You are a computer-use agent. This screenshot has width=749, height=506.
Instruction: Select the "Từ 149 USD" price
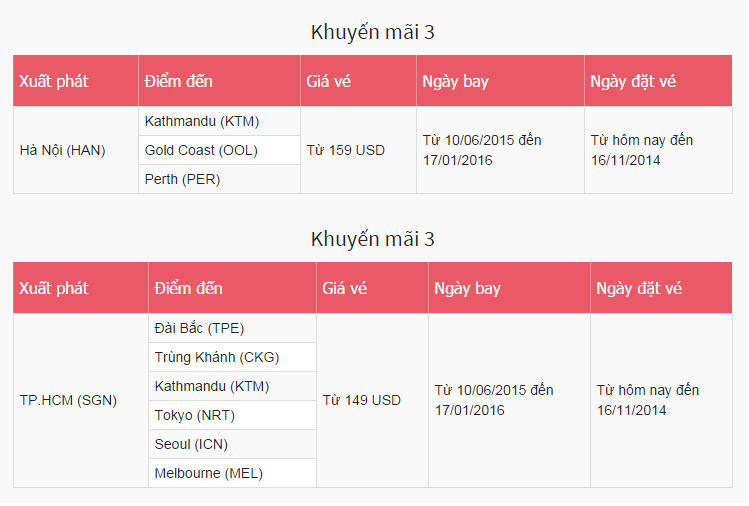coord(362,400)
